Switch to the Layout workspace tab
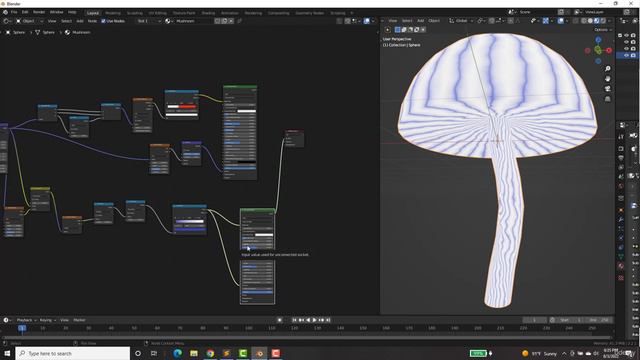640x360 pixels. coord(93,13)
